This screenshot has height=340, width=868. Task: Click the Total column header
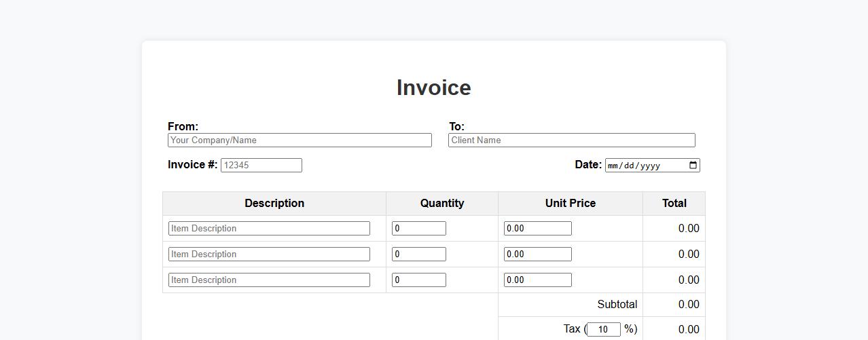click(674, 204)
